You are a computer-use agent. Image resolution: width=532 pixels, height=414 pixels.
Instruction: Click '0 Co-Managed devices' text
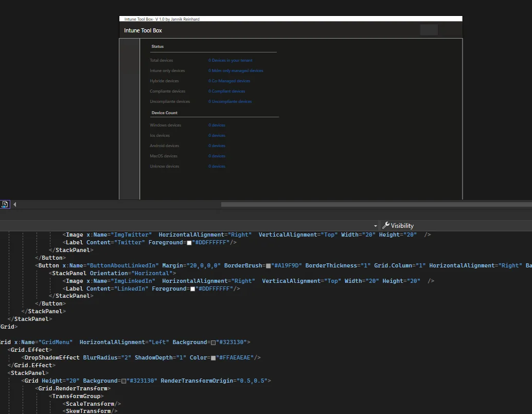[229, 81]
